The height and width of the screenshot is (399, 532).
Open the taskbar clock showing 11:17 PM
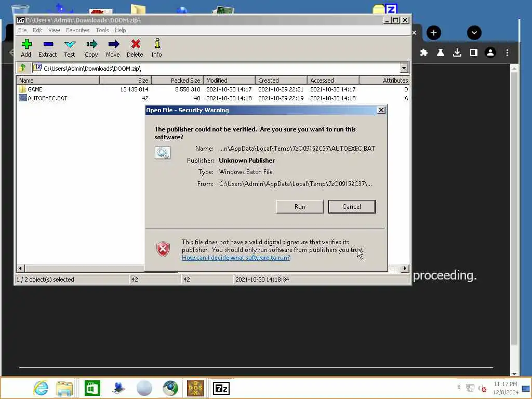click(x=506, y=388)
